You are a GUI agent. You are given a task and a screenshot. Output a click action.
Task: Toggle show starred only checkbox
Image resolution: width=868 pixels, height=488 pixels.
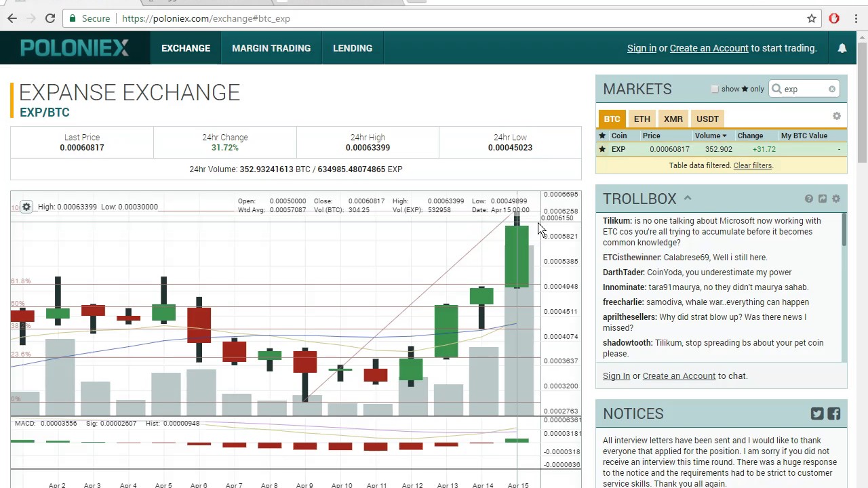[x=715, y=89]
